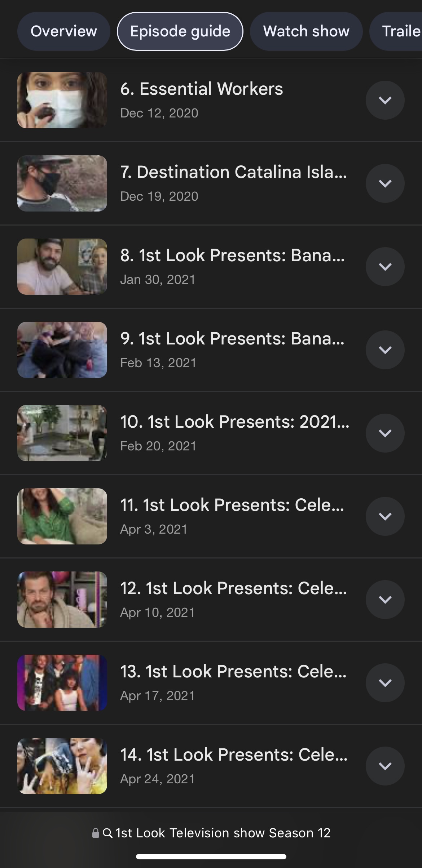Viewport: 422px width, 868px height.
Task: Expand episode 14 dated Apr 24, 2021
Action: tap(385, 766)
